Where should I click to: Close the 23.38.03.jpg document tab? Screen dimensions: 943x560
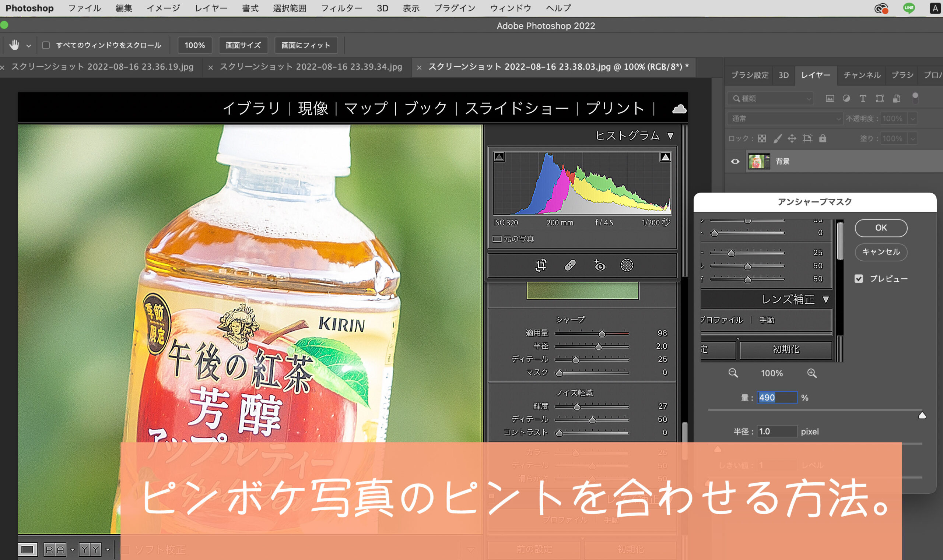(419, 67)
